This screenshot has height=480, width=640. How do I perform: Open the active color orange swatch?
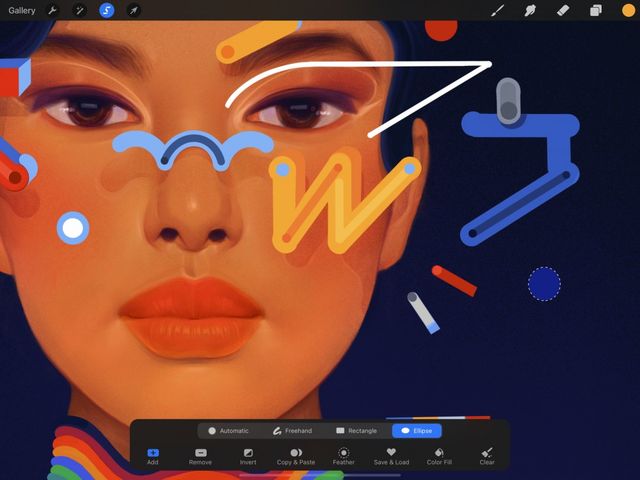(x=628, y=11)
